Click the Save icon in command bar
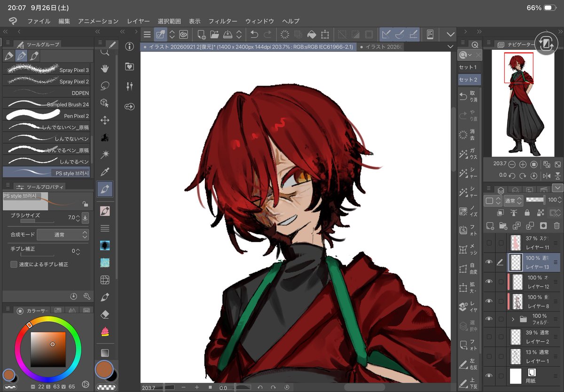The height and width of the screenshot is (392, 564). pyautogui.click(x=227, y=34)
